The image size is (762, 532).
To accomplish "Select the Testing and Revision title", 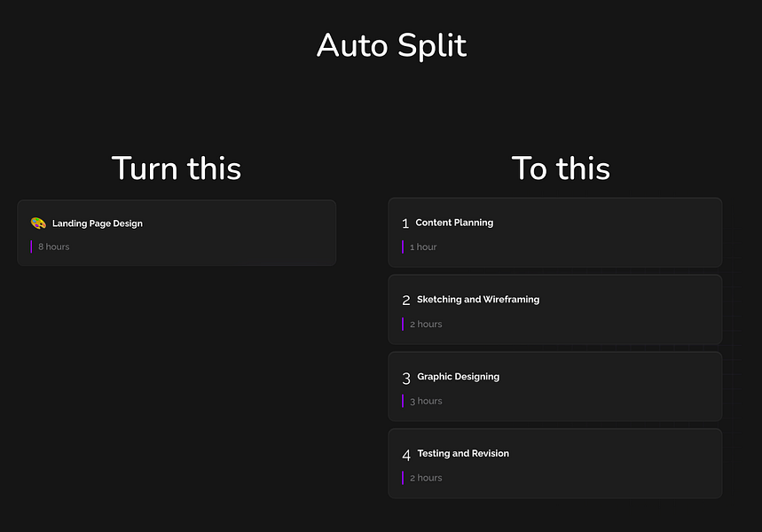I will coord(463,453).
